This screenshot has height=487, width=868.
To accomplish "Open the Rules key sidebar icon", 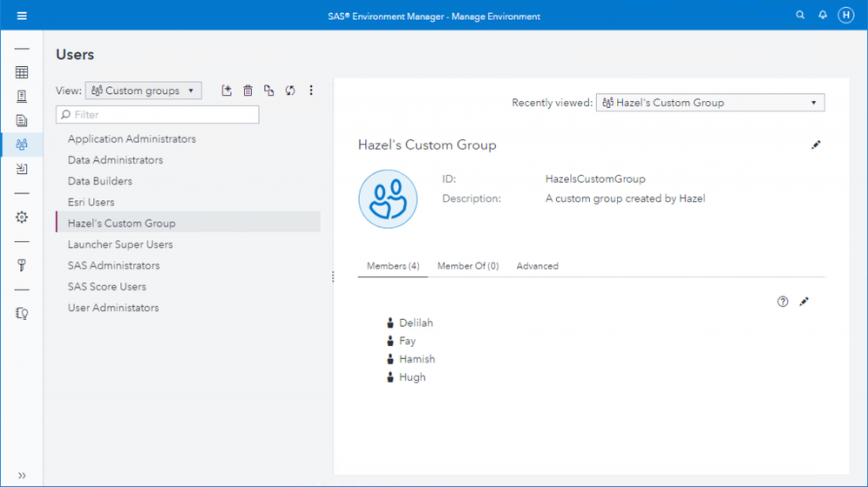I will point(22,265).
